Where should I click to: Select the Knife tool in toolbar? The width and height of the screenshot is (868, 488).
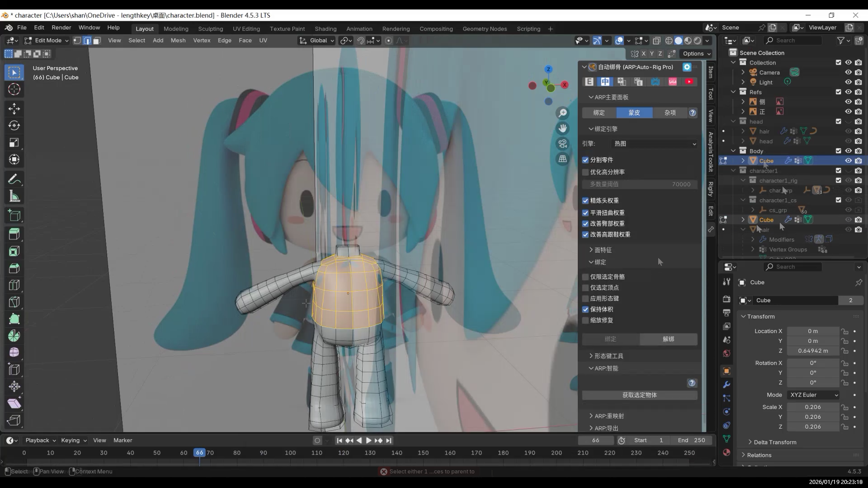[14, 302]
